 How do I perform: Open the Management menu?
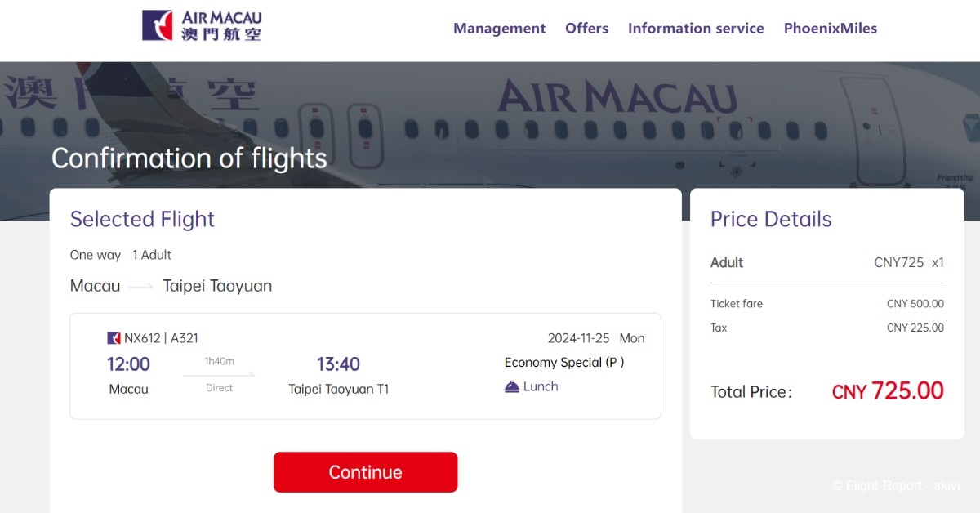coord(499,29)
